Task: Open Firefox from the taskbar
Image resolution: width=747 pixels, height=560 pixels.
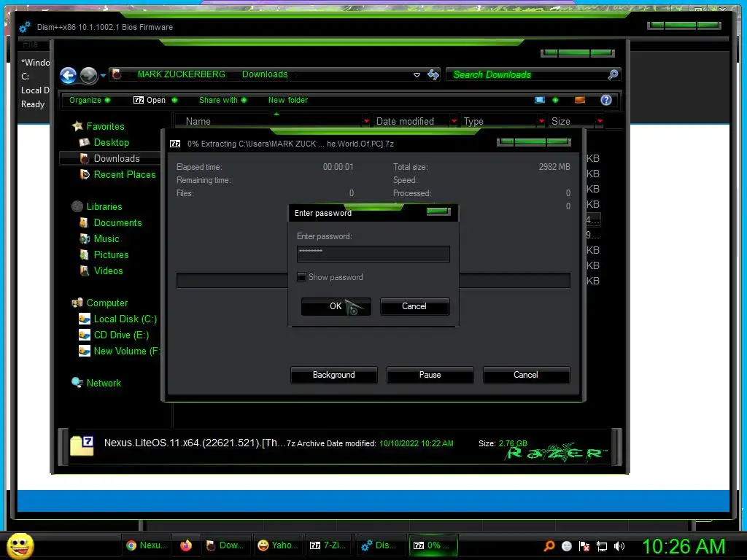Action: pyautogui.click(x=186, y=545)
